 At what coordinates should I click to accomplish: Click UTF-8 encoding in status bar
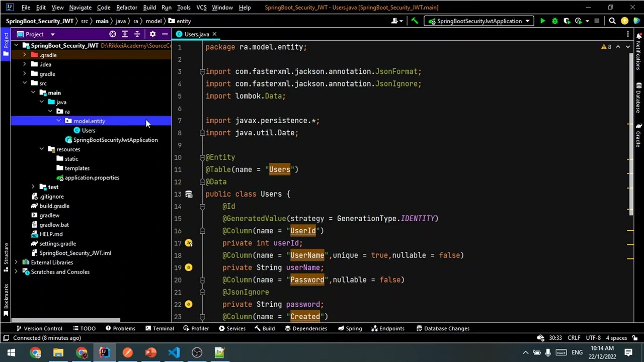593,338
